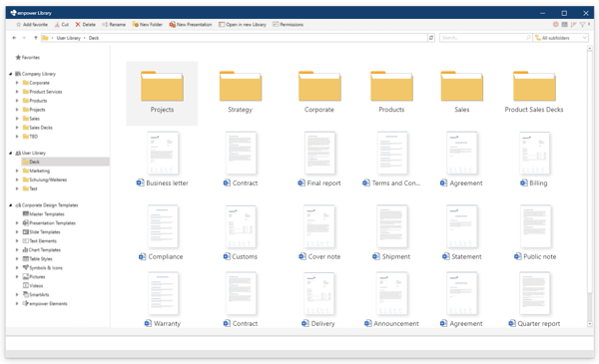Choose Open in new Library
The width and height of the screenshot is (599, 364).
tap(243, 24)
